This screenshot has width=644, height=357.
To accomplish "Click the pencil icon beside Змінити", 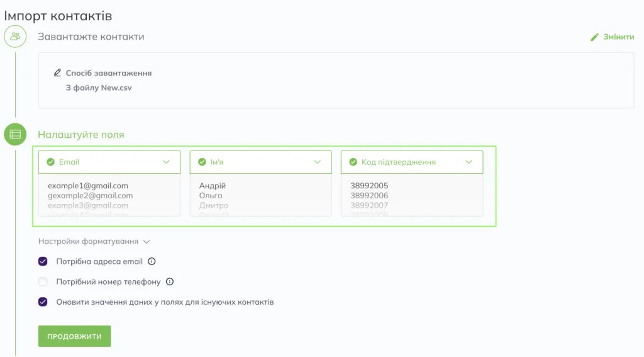I will click(594, 37).
